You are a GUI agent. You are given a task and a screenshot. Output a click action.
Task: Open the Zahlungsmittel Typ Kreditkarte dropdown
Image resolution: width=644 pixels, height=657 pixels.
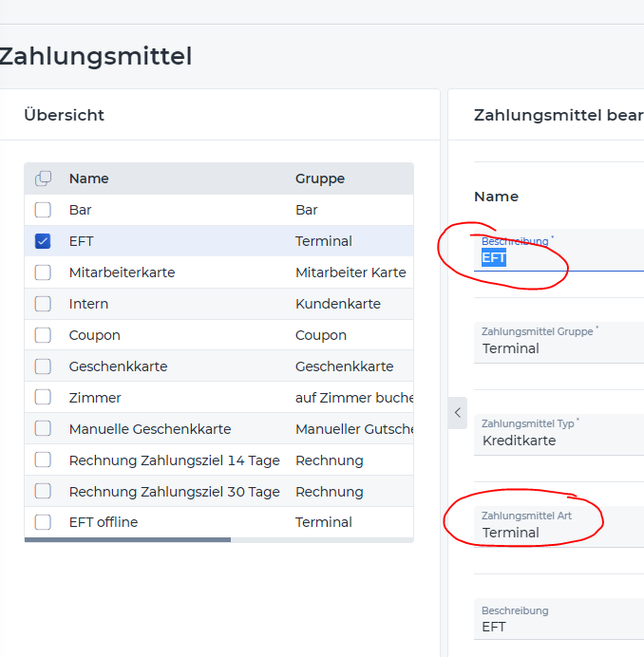(559, 435)
